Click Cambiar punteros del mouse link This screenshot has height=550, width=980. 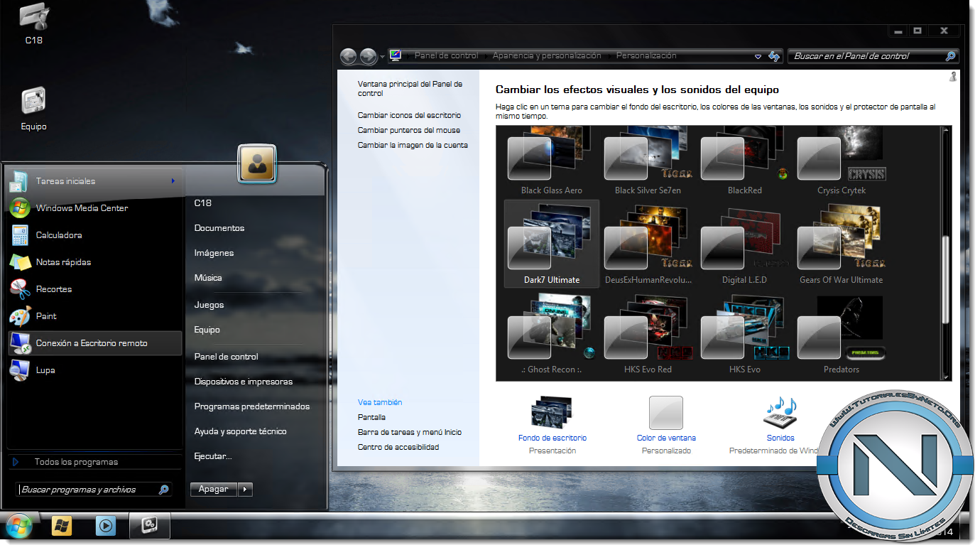[x=409, y=130]
